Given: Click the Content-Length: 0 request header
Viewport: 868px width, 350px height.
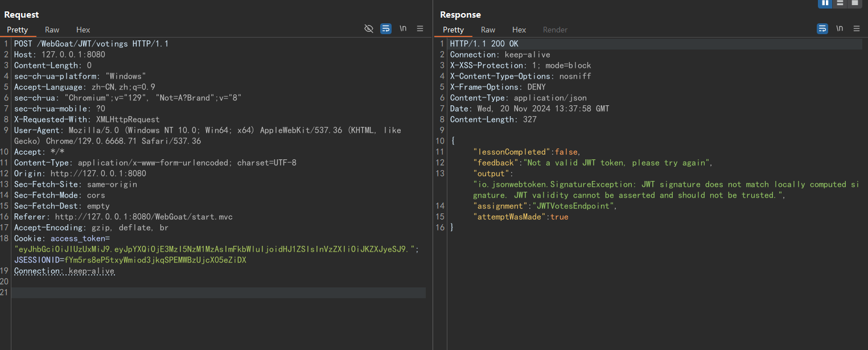Looking at the screenshot, I should coord(53,65).
